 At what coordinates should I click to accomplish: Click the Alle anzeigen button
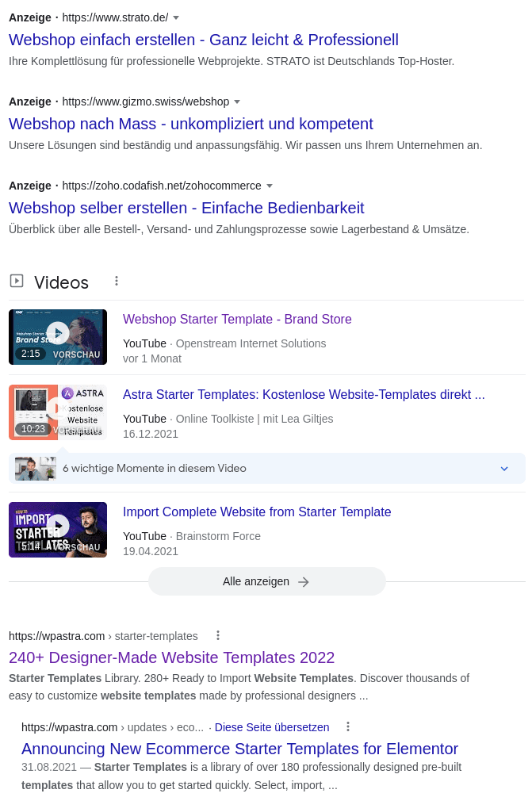(x=266, y=581)
